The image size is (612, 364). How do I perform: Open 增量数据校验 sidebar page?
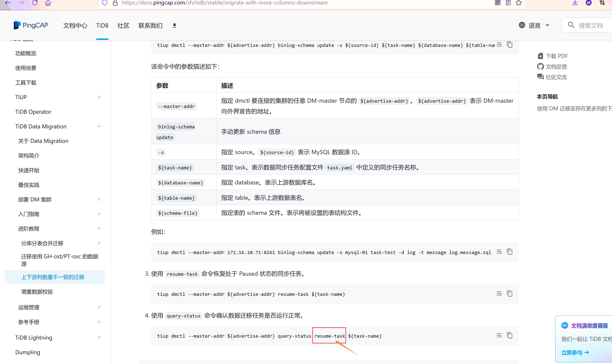[37, 292]
